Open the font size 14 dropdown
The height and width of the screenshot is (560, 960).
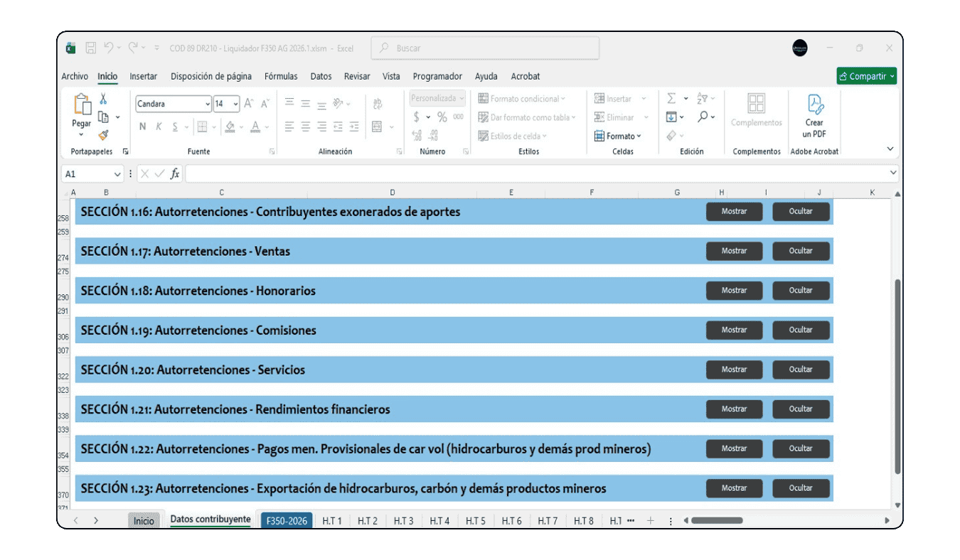point(235,104)
